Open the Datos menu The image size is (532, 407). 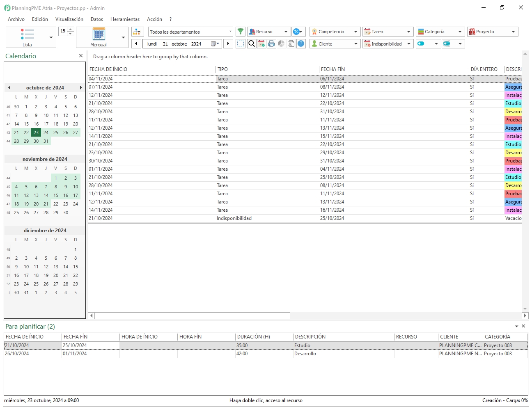(x=97, y=19)
